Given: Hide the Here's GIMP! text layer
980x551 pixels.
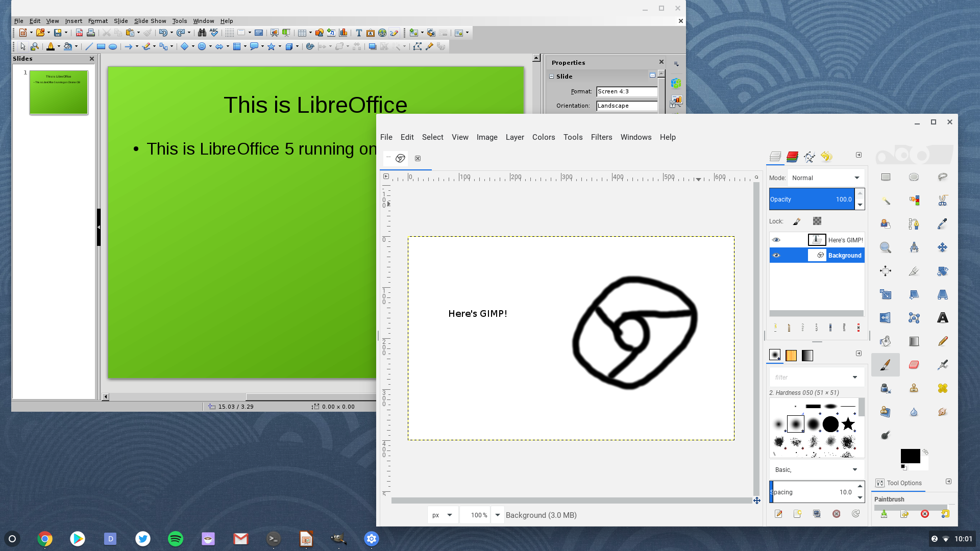Looking at the screenshot, I should [x=776, y=240].
